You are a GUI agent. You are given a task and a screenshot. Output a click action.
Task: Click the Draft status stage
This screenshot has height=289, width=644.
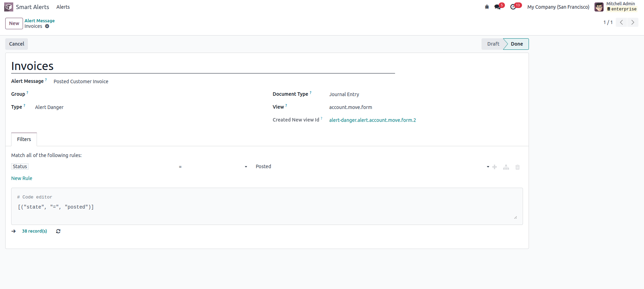tap(493, 44)
